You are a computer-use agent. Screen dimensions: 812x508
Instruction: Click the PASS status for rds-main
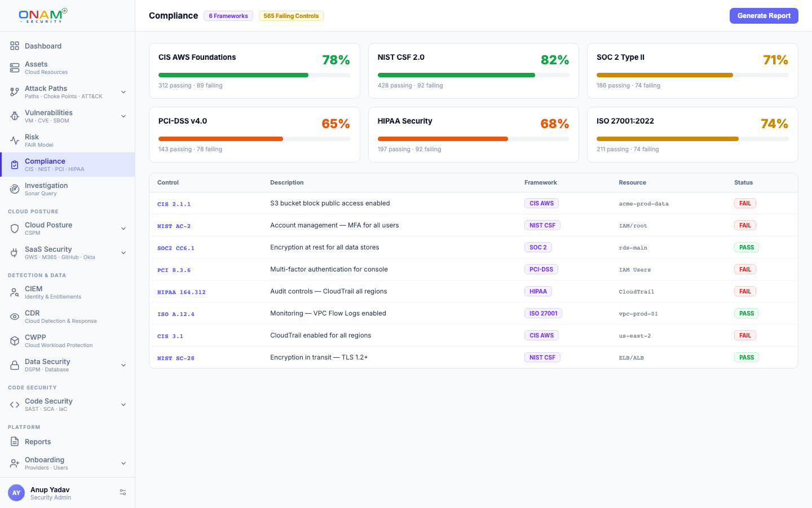tap(747, 247)
